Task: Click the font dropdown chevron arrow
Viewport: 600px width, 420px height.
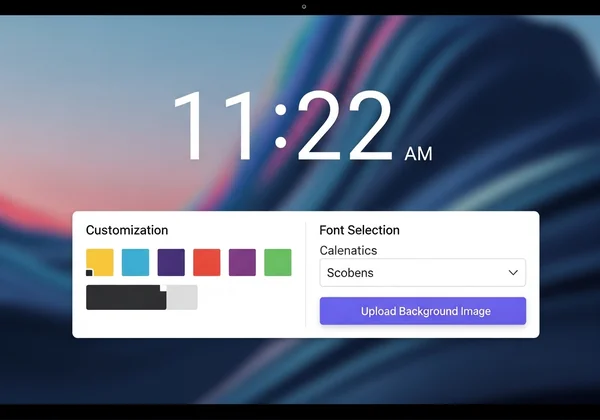Action: 513,273
